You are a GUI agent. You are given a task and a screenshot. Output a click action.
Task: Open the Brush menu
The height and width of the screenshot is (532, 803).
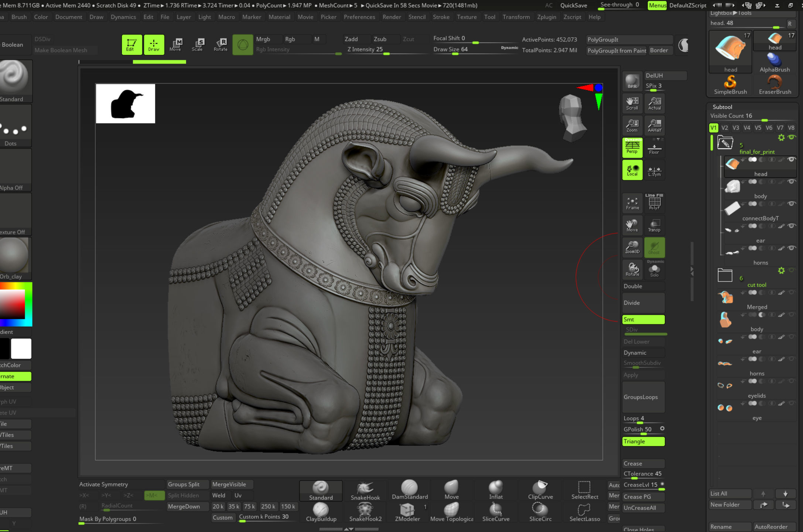(x=19, y=17)
